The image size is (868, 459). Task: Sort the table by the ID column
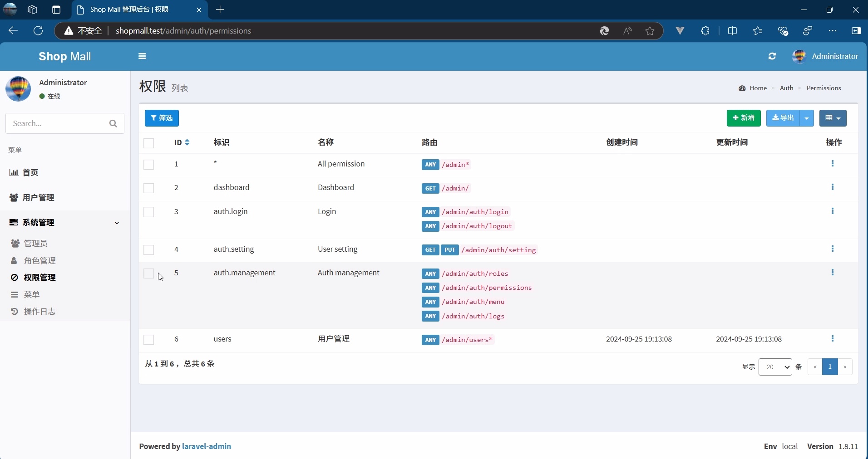coord(181,143)
